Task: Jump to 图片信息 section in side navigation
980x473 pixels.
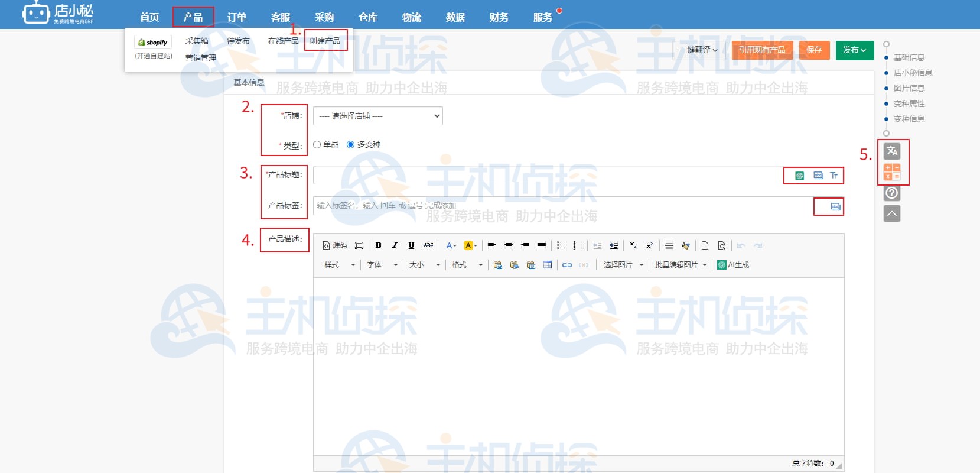Action: 909,88
